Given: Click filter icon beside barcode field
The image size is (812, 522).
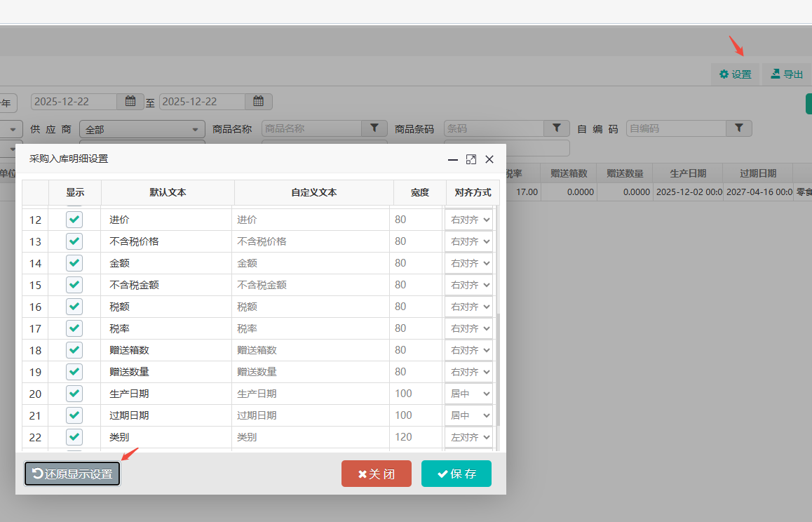Looking at the screenshot, I should point(557,128).
